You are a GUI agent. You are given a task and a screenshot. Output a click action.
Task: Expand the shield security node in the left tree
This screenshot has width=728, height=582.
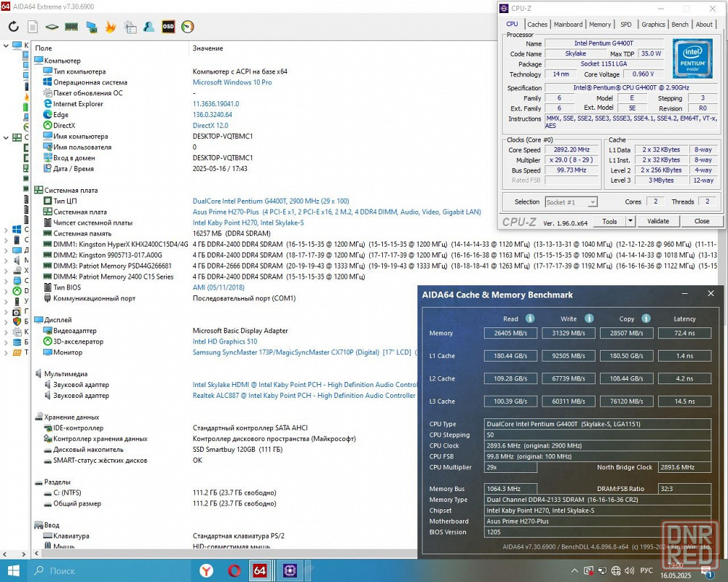(6, 321)
